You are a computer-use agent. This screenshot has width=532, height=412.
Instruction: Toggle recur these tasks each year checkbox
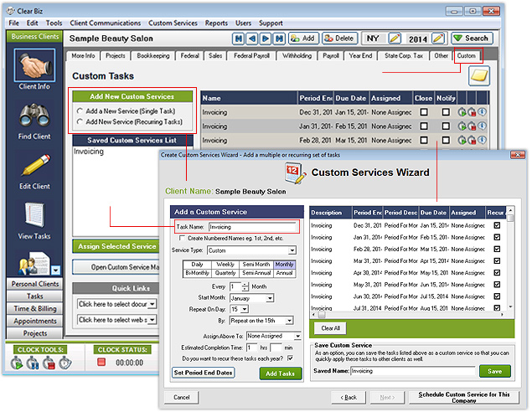coord(291,358)
